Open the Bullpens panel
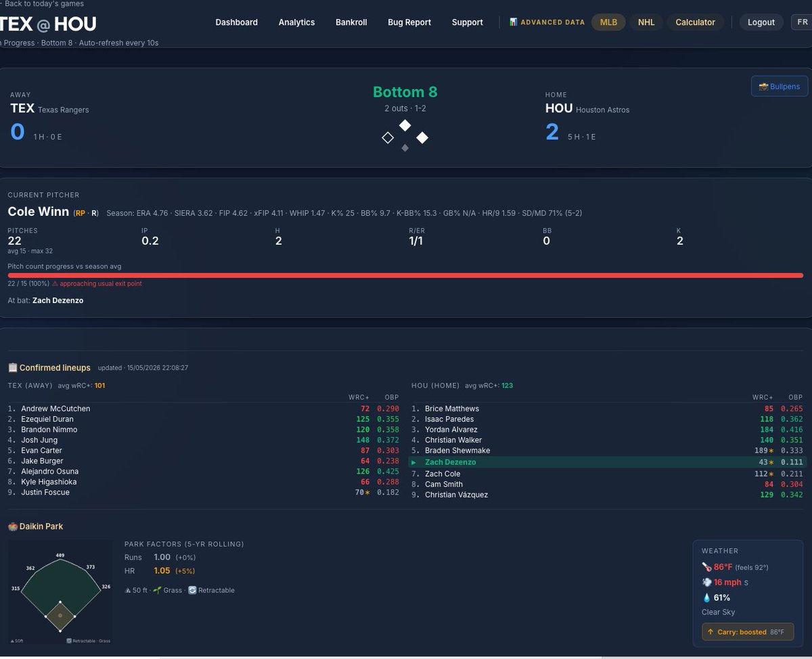Viewport: 812px width, 659px height. click(x=780, y=87)
